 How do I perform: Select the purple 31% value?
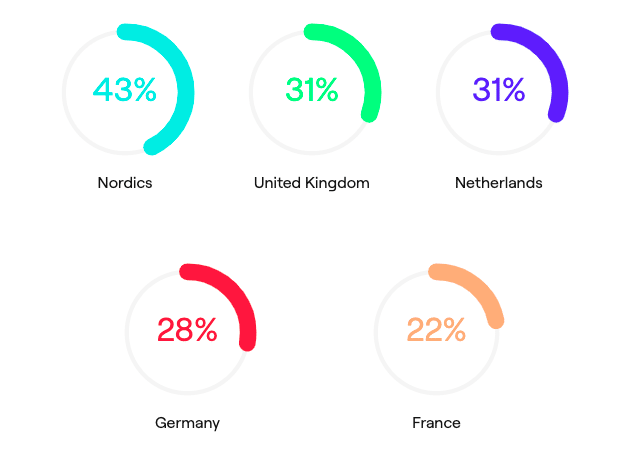tap(499, 90)
